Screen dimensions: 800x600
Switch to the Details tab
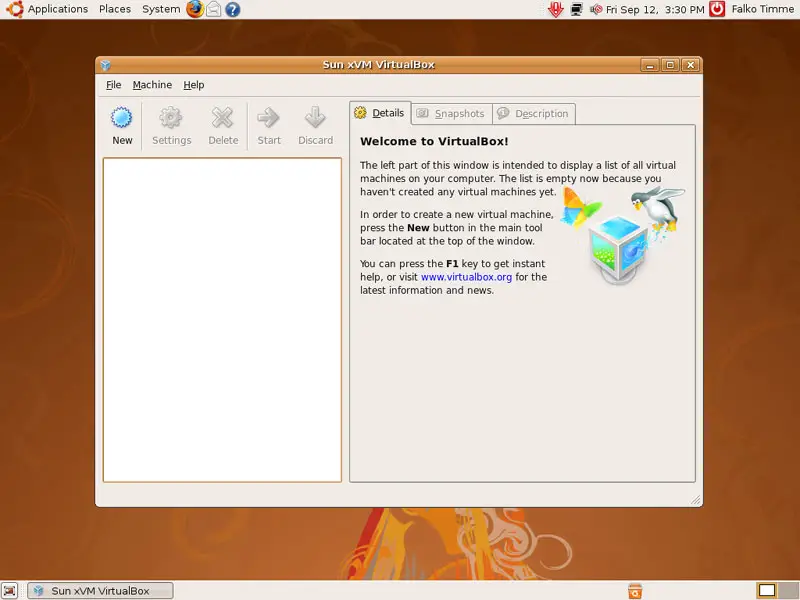click(x=380, y=113)
